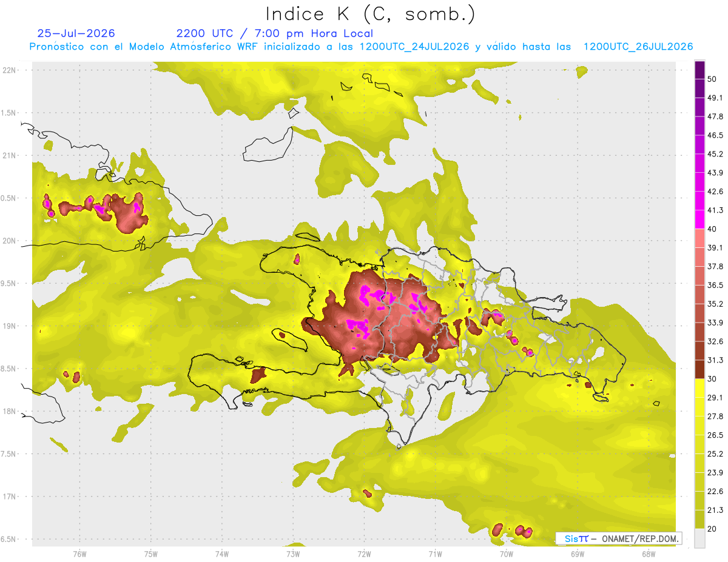Screen dimensions: 728x562
Task: Click the longitude label "73W"
Action: (x=292, y=554)
